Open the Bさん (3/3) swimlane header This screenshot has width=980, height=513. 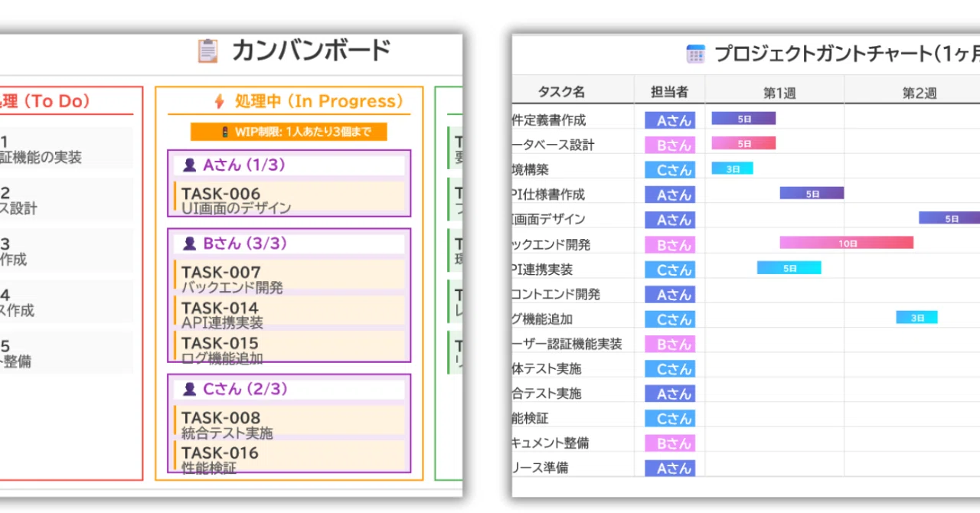pyautogui.click(x=289, y=243)
